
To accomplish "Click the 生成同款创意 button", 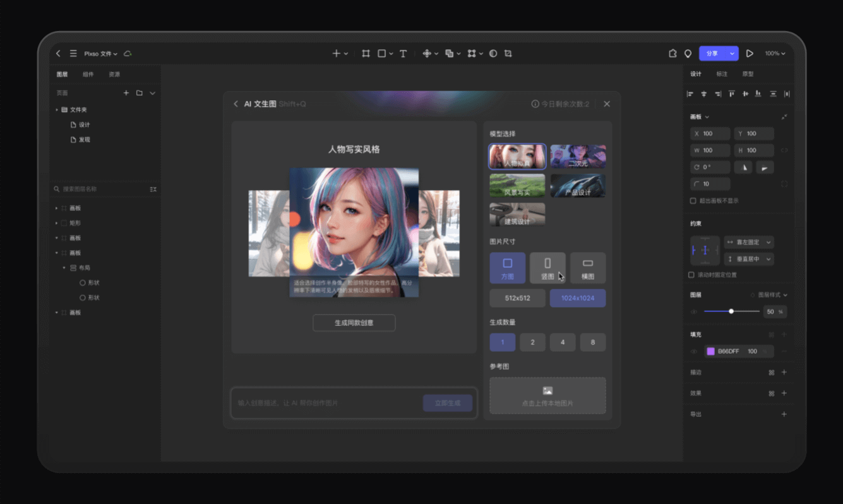I will point(354,323).
